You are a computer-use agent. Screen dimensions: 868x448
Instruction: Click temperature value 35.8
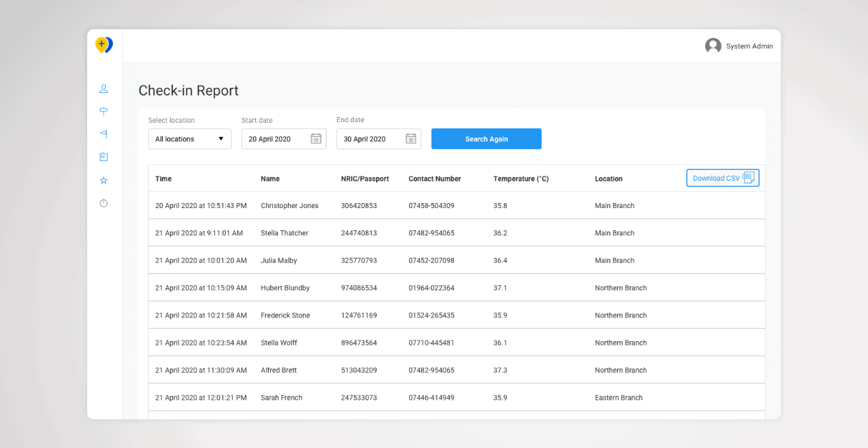tap(500, 206)
